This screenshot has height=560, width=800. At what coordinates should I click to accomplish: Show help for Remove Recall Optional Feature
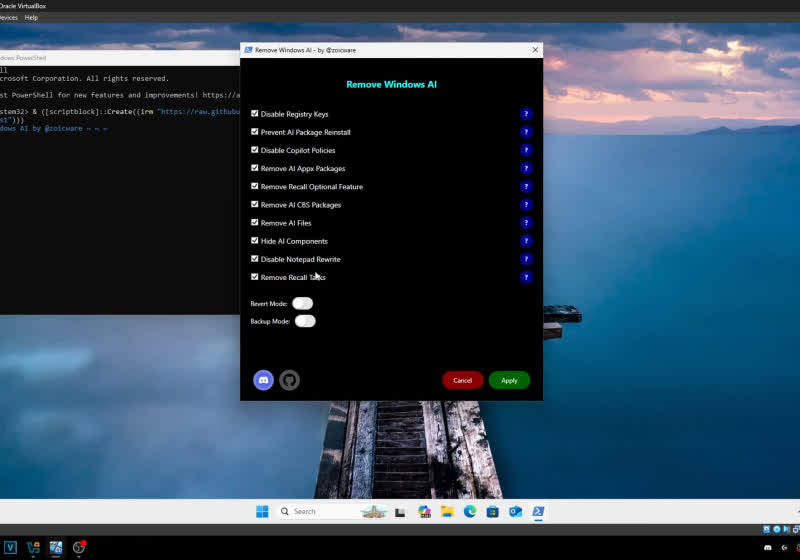tap(526, 187)
